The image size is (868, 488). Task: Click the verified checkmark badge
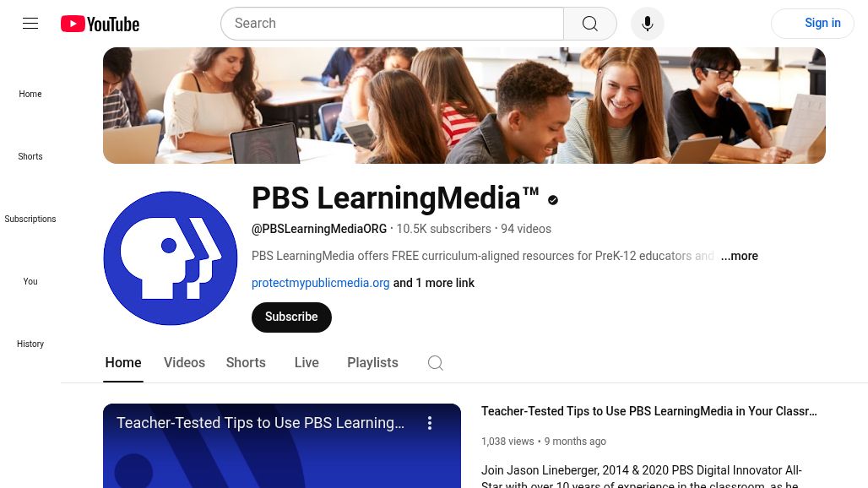tap(553, 200)
